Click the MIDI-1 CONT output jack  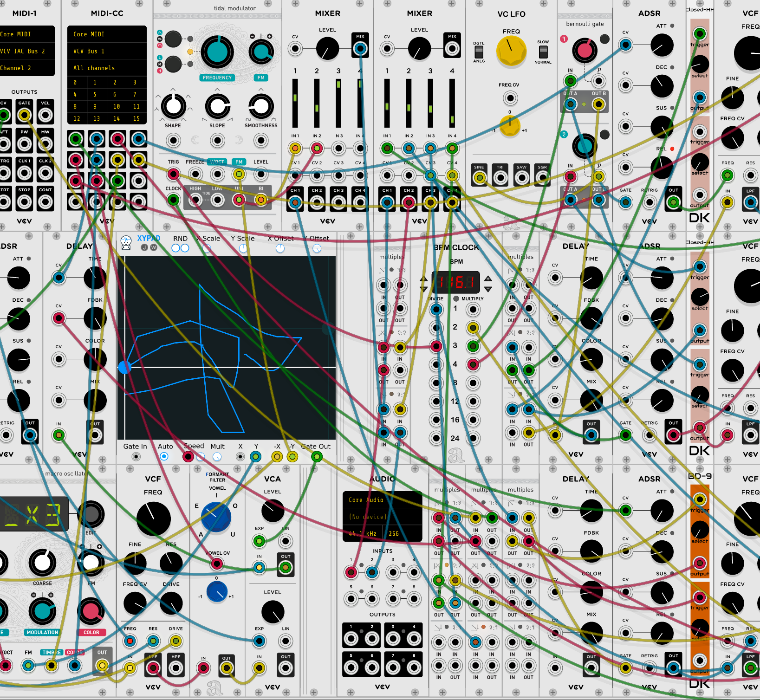click(45, 202)
